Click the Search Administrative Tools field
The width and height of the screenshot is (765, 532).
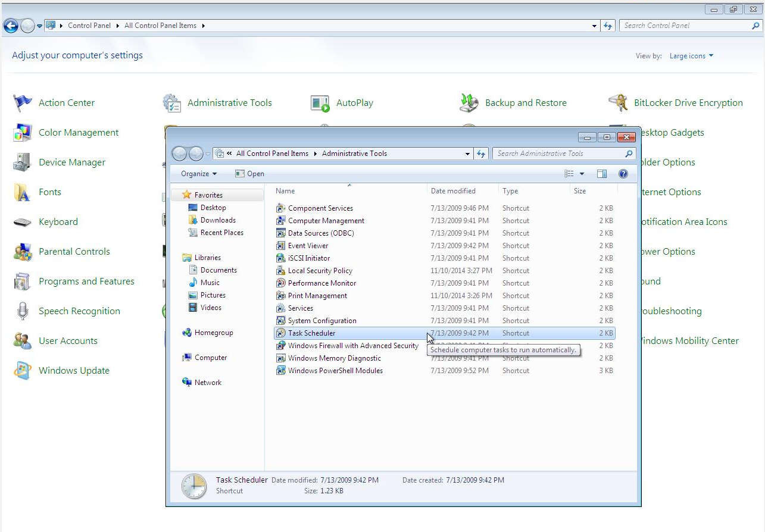(564, 154)
